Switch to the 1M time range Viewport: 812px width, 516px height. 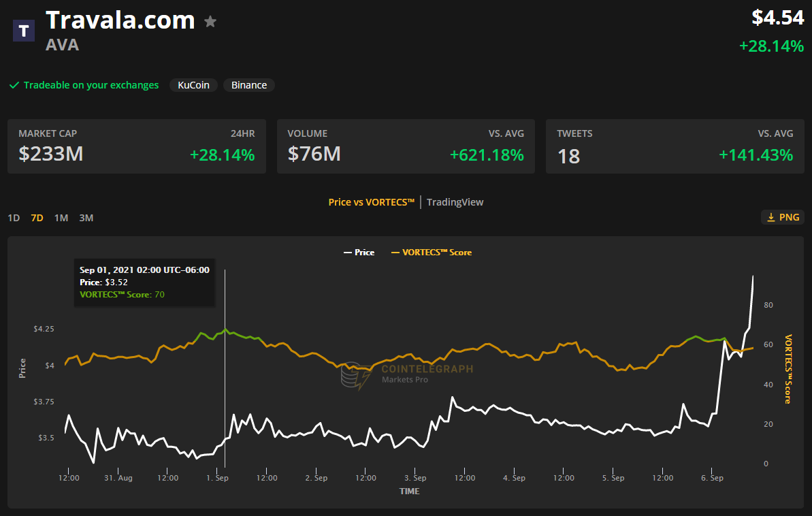[61, 218]
